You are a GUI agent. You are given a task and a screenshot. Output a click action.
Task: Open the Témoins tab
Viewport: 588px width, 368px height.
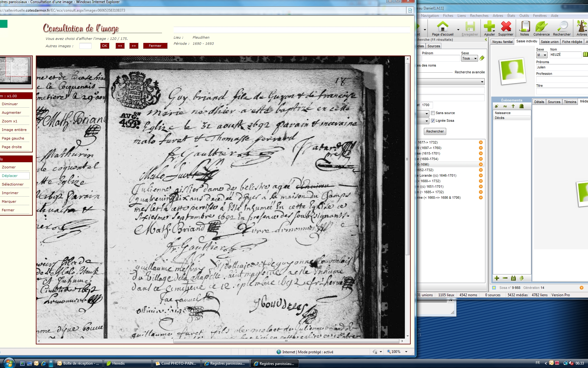[x=570, y=102]
